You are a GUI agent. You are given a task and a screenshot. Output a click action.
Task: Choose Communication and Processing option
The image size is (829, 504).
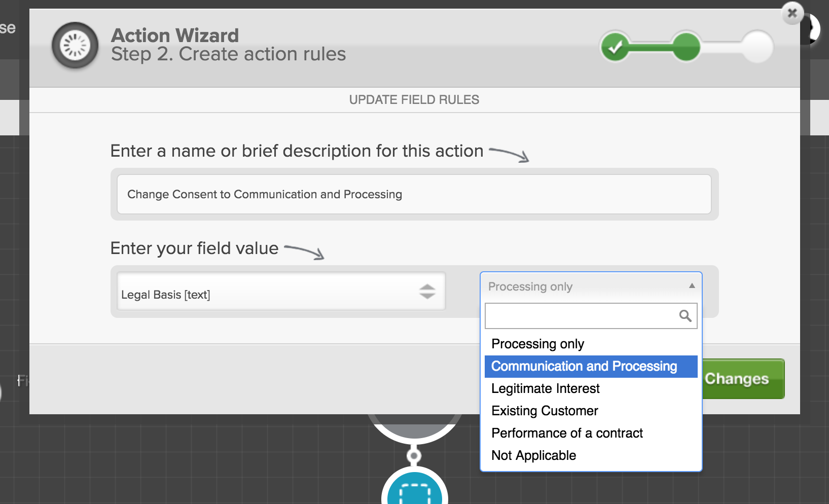[x=591, y=366]
